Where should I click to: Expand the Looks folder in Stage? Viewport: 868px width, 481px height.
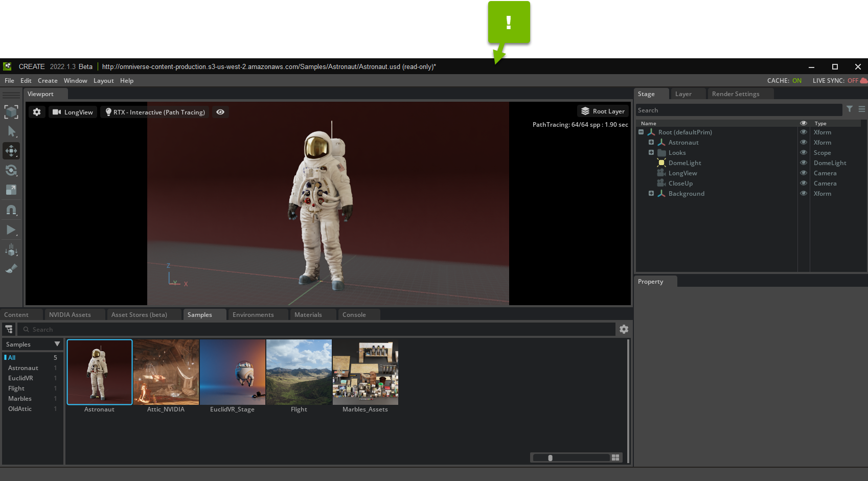point(651,153)
